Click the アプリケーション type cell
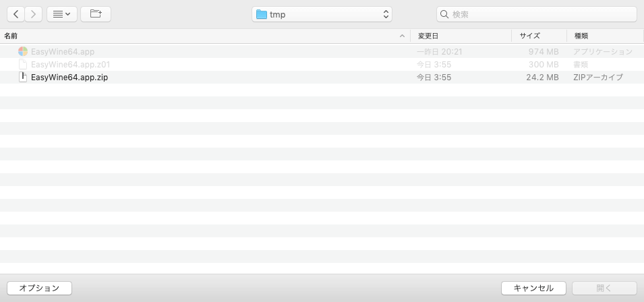644x302 pixels. click(x=603, y=52)
